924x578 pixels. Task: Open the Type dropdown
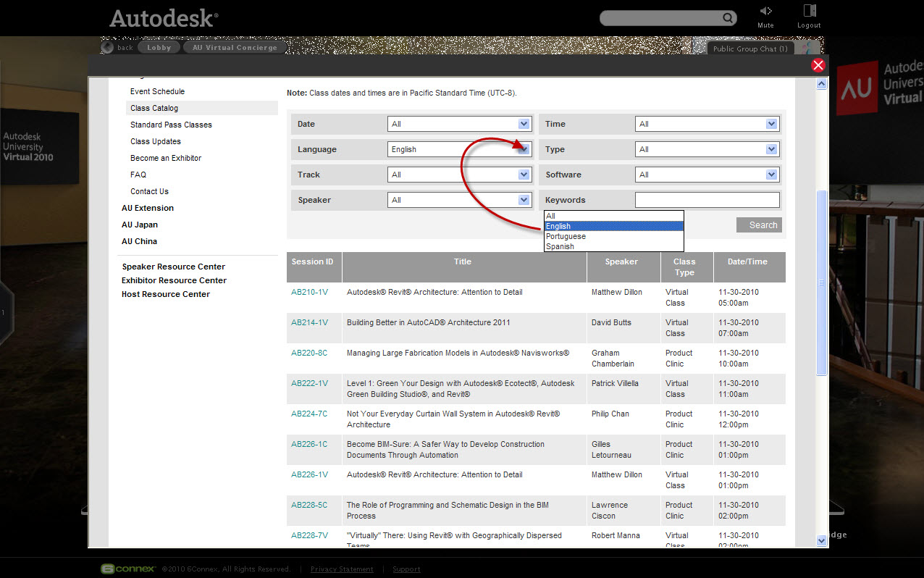point(707,149)
